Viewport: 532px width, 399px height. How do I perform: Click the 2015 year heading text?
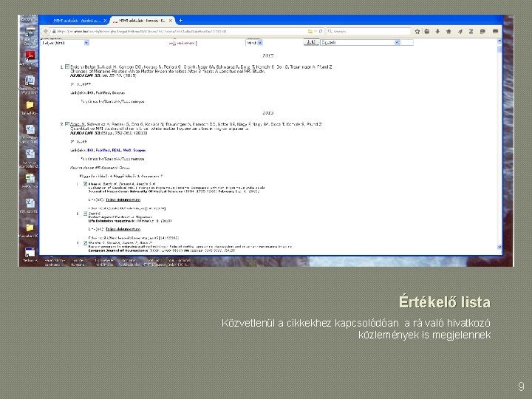[268, 55]
